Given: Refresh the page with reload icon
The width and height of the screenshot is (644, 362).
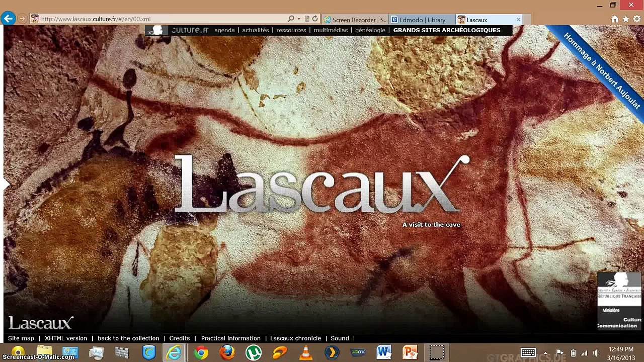Looking at the screenshot, I should tap(315, 19).
